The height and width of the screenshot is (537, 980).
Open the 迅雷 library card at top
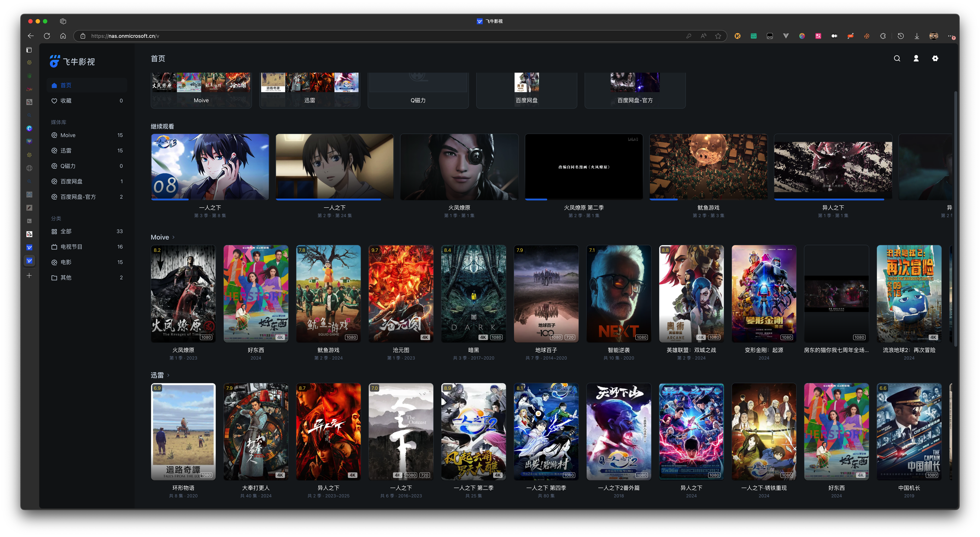click(x=310, y=90)
